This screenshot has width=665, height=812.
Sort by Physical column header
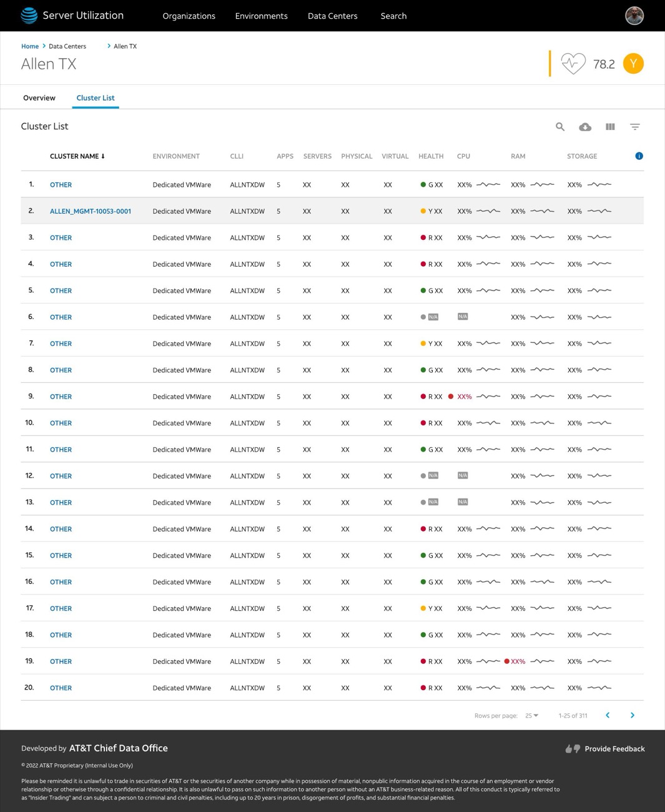[x=357, y=156]
